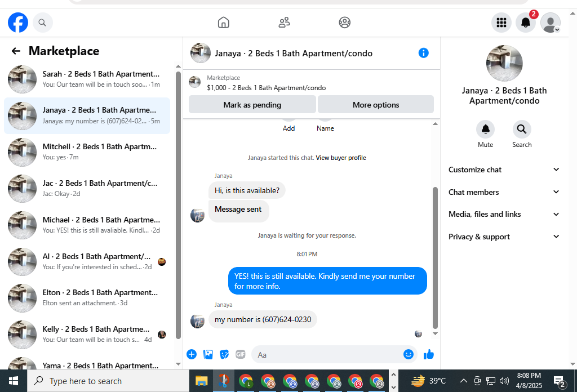Choose a sticker from the sticker icon
577x392 pixels.
(224, 354)
